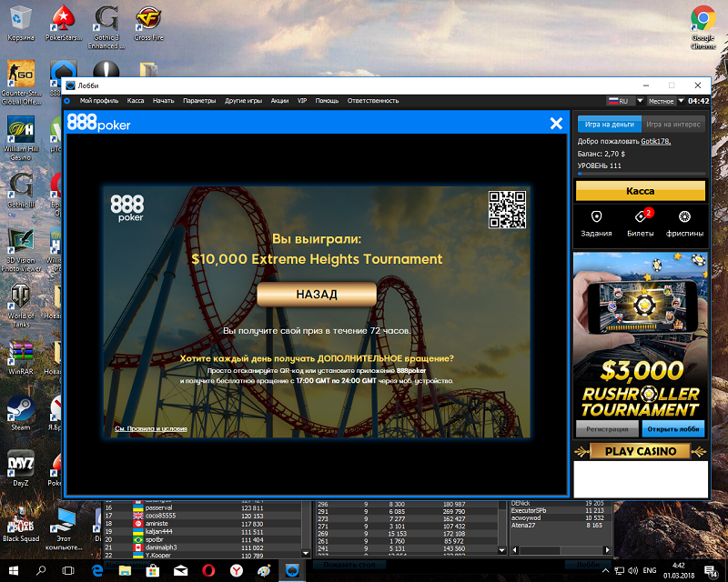Click the yellow Касса button
The width and height of the screenshot is (728, 582).
pyautogui.click(x=641, y=191)
